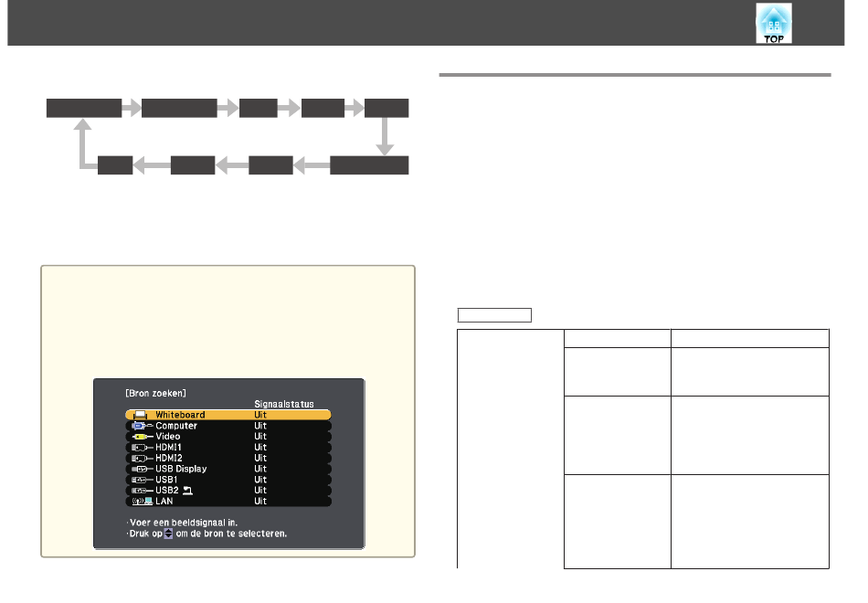Choose the LAN source entry
Screen dimensions: 868x603
click(228, 502)
